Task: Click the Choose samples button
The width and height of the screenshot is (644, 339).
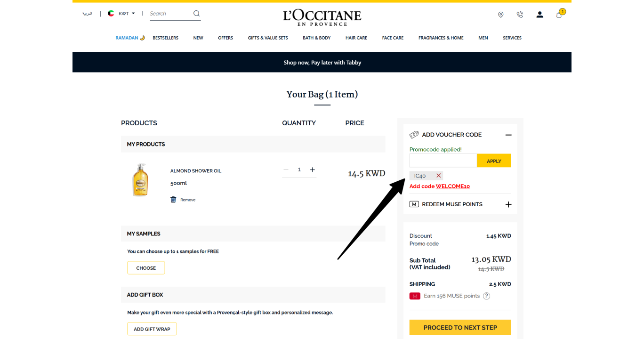Action: point(146,268)
